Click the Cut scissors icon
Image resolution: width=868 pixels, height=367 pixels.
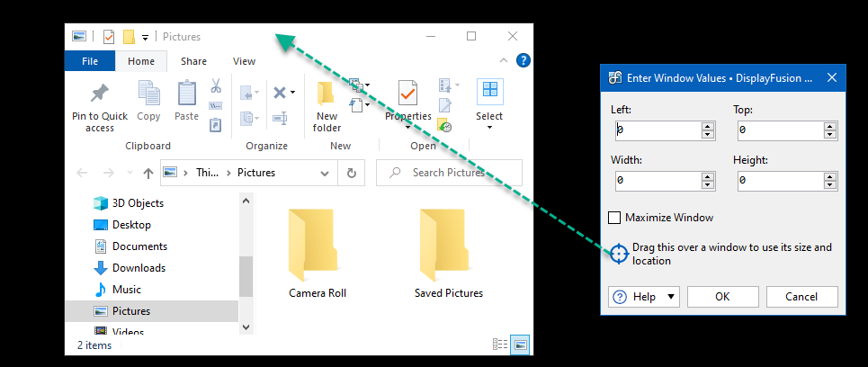click(x=216, y=86)
